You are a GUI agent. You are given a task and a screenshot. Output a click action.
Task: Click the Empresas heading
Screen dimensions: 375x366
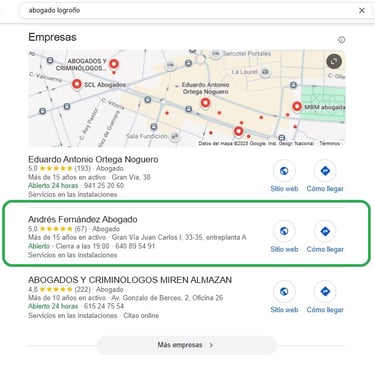tap(52, 37)
